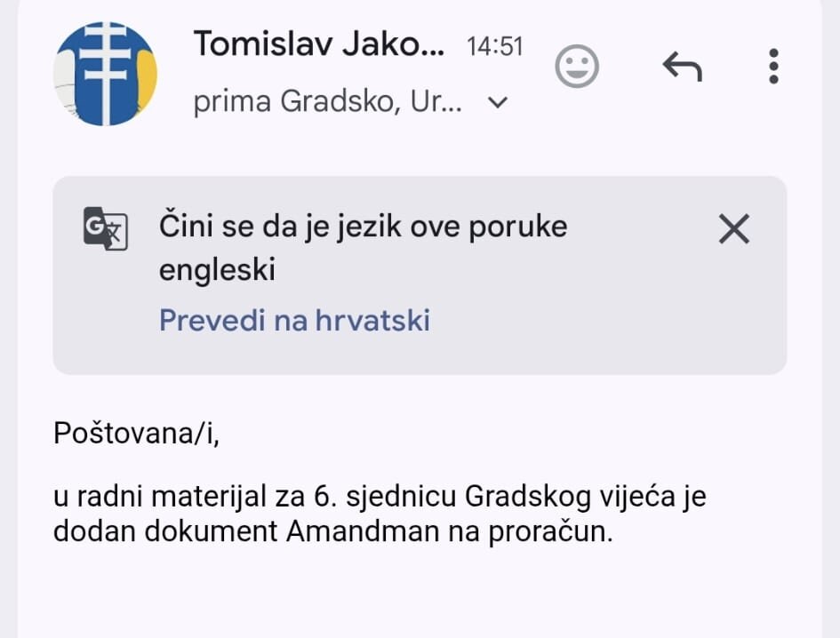Click "Gradskog vijeća" in the email body
Viewport: 840px width, 638px height.
click(561, 495)
